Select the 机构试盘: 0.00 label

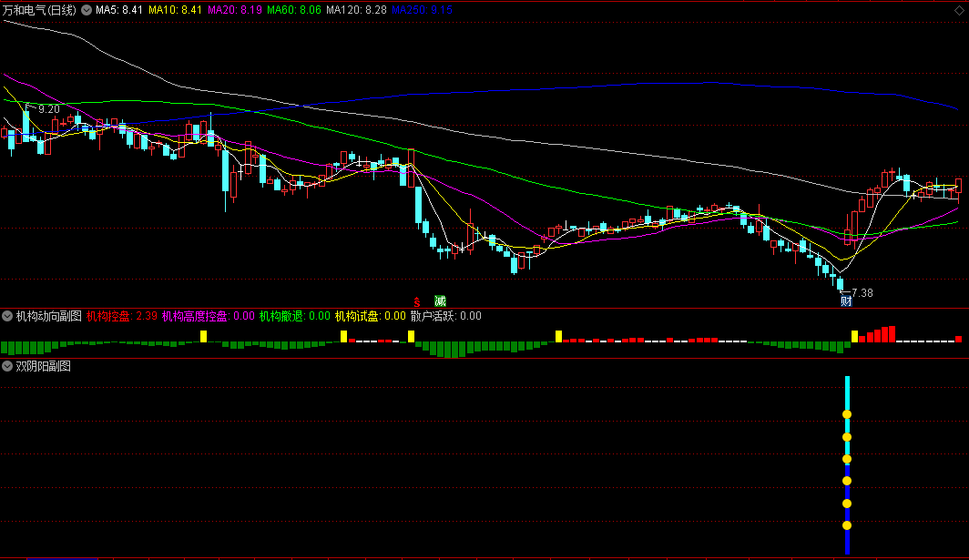[x=370, y=316]
